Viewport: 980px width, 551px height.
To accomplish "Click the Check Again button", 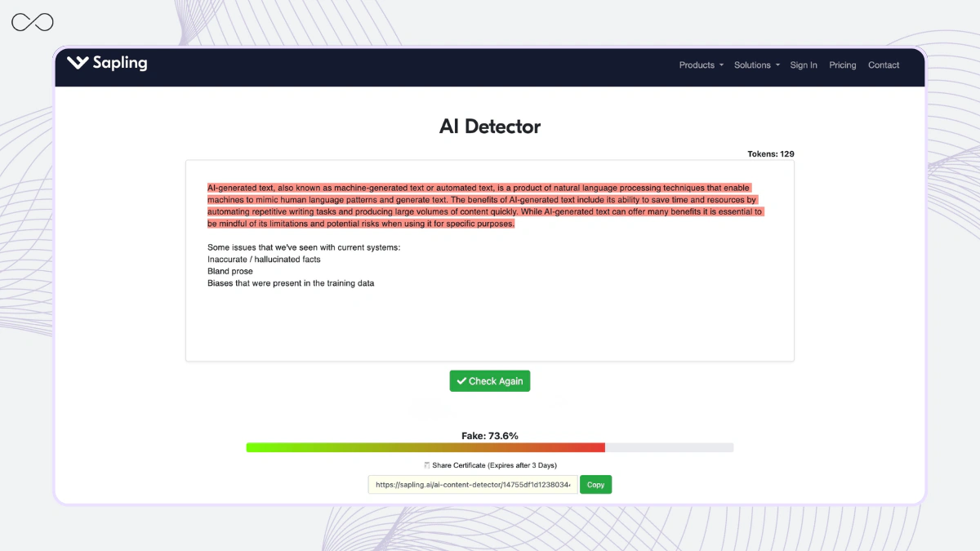I will pyautogui.click(x=490, y=381).
